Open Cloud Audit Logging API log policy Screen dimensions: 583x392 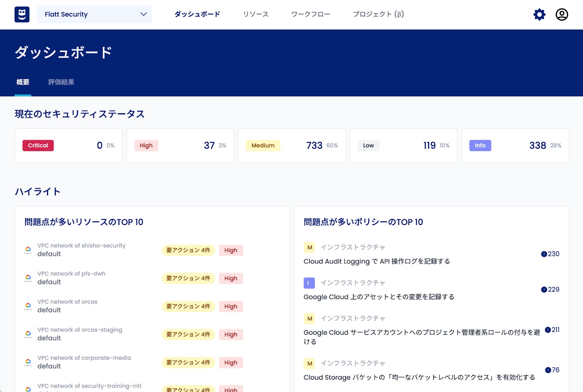coord(377,262)
